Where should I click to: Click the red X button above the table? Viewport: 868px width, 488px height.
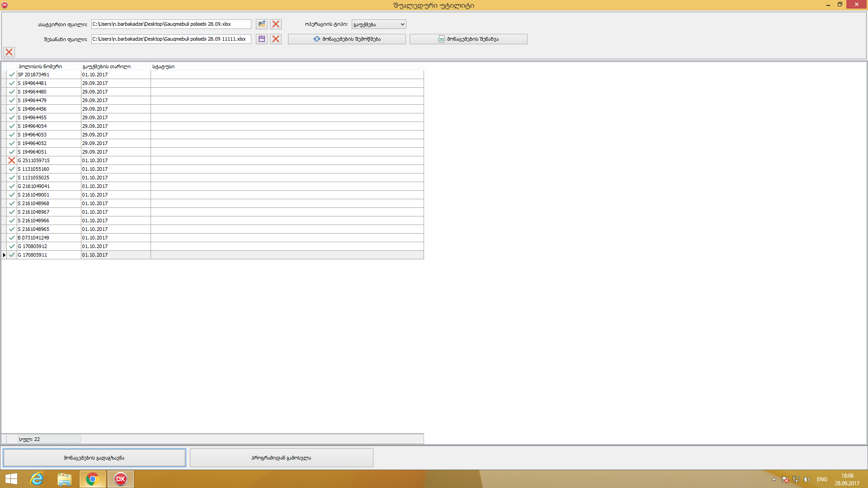coord(9,52)
